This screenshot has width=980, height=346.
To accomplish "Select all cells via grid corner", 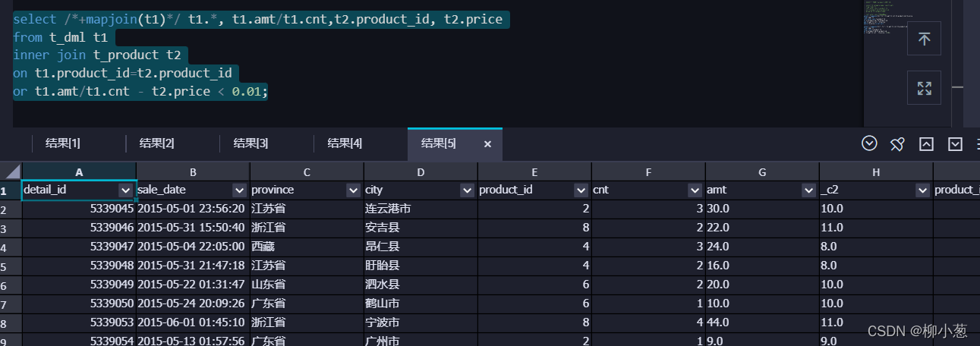I will click(x=11, y=171).
